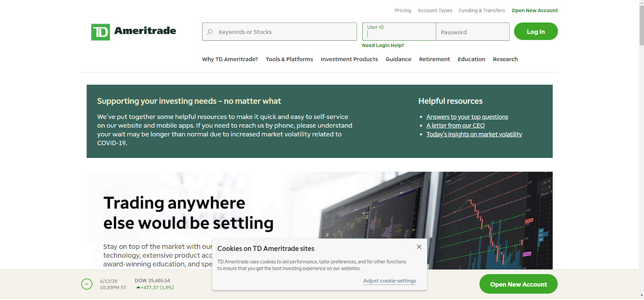
Task: Close the cookies notice with X
Action: pos(419,247)
